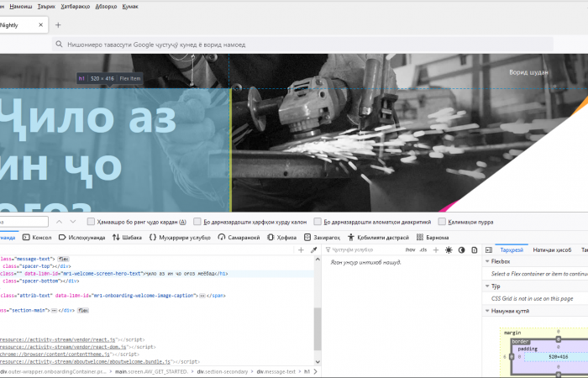Collapse the Намунаи қуттӣ box model section

(x=487, y=311)
